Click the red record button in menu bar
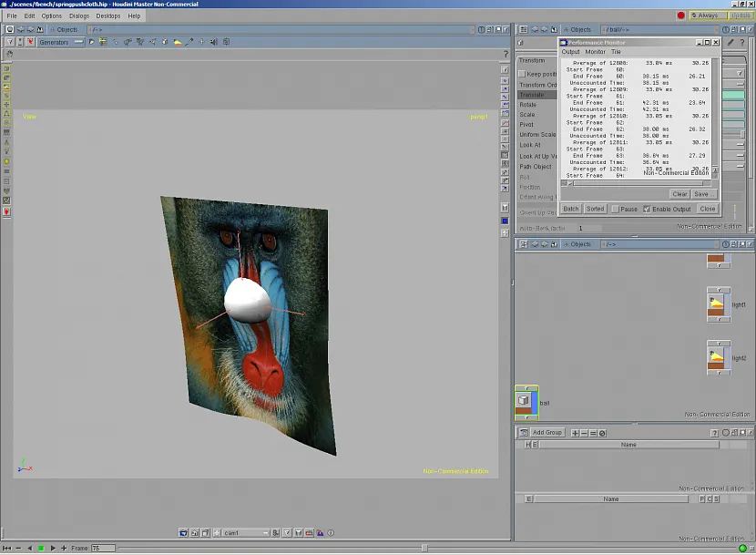Screen dimensions: 756x555 click(x=680, y=15)
